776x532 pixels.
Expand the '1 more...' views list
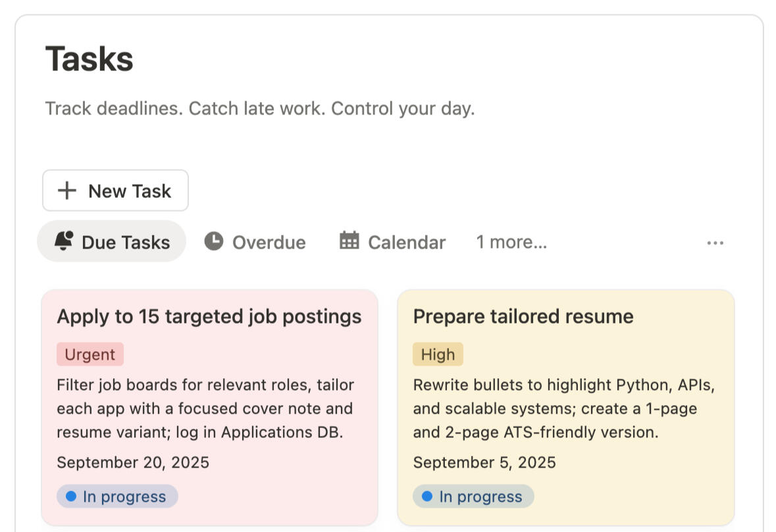pyautogui.click(x=511, y=242)
